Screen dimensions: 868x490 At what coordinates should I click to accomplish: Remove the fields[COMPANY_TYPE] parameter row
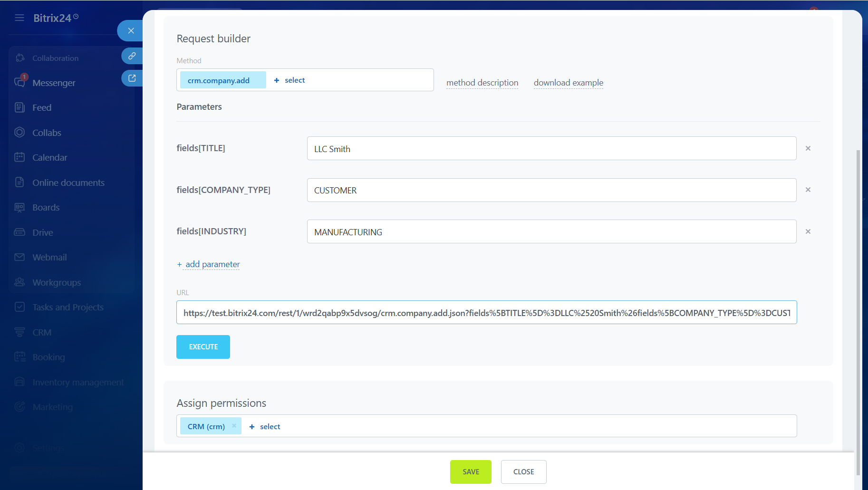(808, 190)
